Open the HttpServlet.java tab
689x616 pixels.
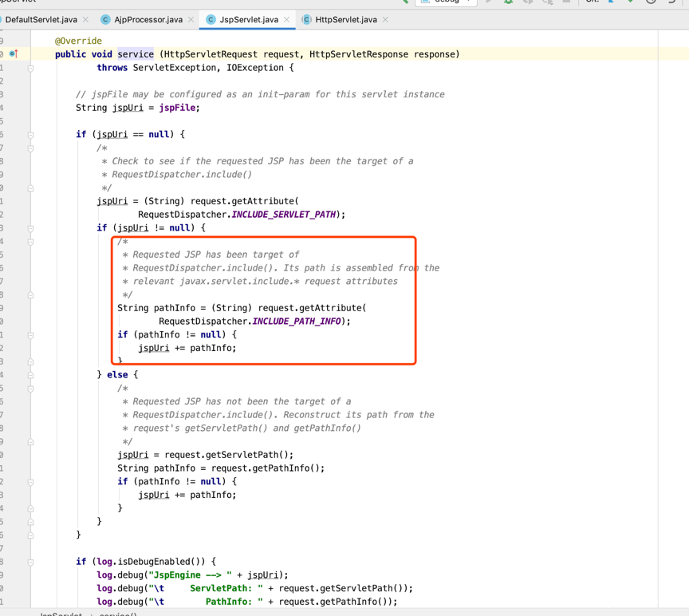coord(346,20)
